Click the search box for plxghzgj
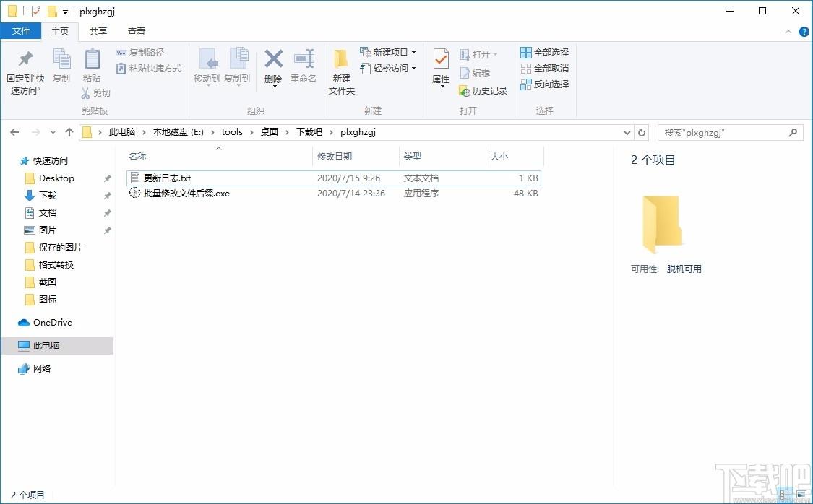Viewport: 813px width, 504px height. (723, 132)
